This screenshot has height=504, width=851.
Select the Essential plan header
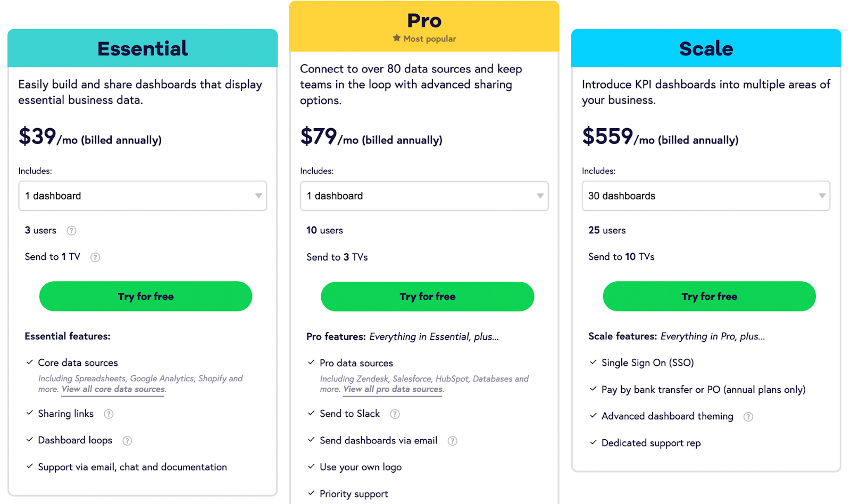143,48
